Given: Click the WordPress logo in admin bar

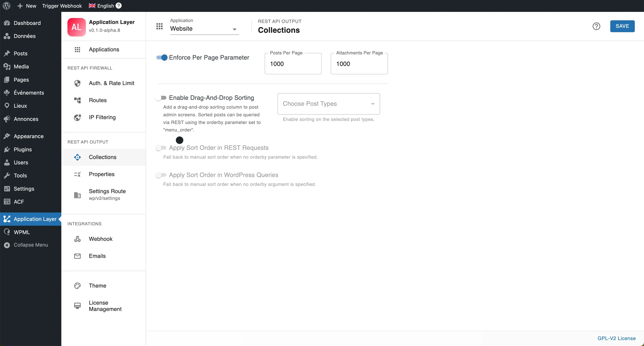Looking at the screenshot, I should tap(7, 6).
